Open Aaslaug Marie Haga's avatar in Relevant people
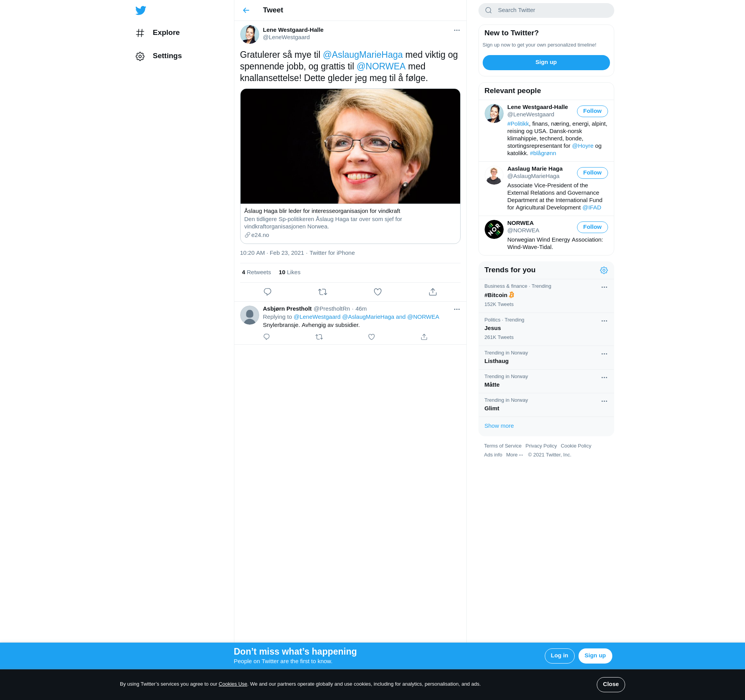 [494, 175]
